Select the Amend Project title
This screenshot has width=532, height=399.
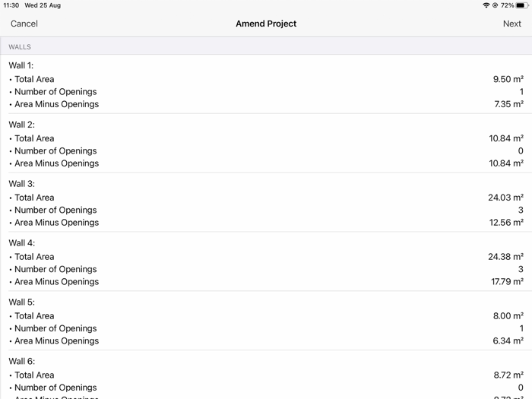click(x=266, y=24)
